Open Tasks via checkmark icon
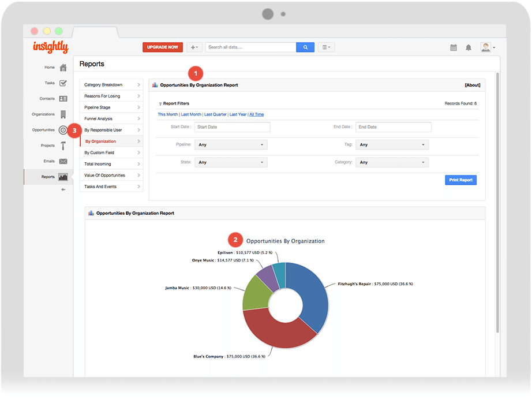The image size is (532, 399). (63, 83)
